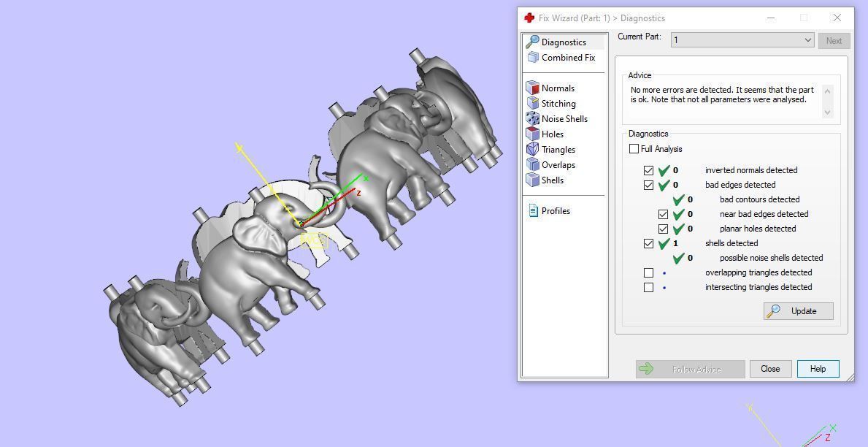Click the Next button

click(834, 40)
